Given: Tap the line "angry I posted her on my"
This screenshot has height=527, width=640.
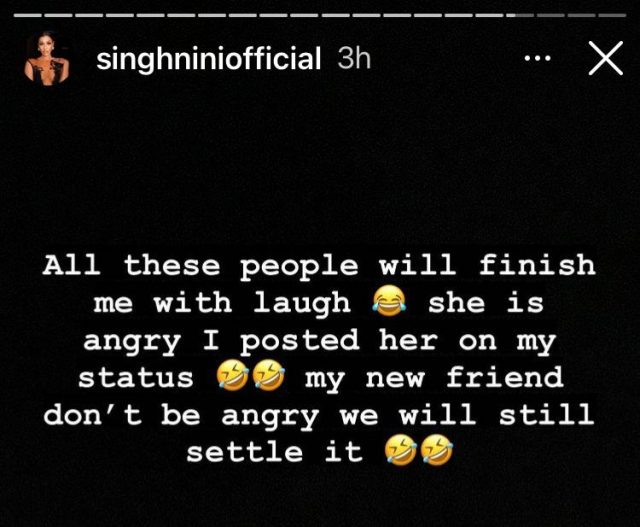Looking at the screenshot, I should click(319, 340).
